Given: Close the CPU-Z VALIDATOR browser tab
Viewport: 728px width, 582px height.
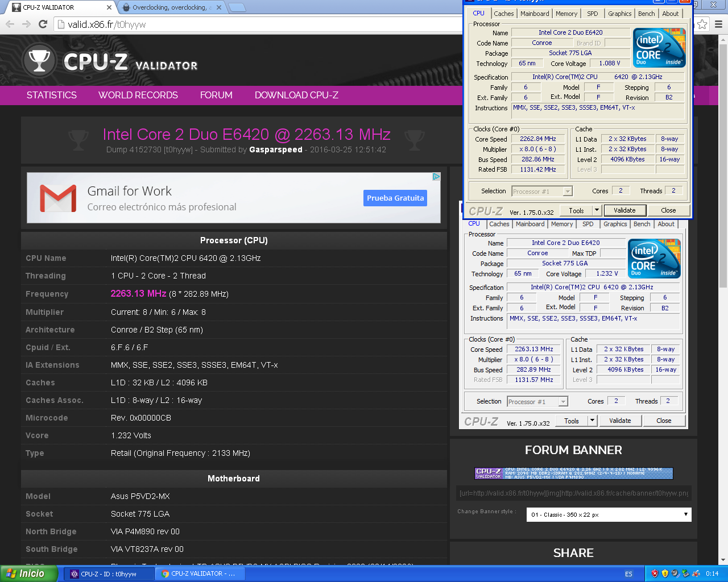Looking at the screenshot, I should pyautogui.click(x=109, y=7).
